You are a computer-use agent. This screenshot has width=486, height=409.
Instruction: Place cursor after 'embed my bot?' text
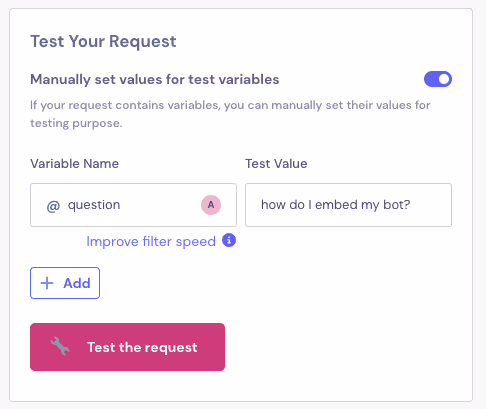[412, 205]
